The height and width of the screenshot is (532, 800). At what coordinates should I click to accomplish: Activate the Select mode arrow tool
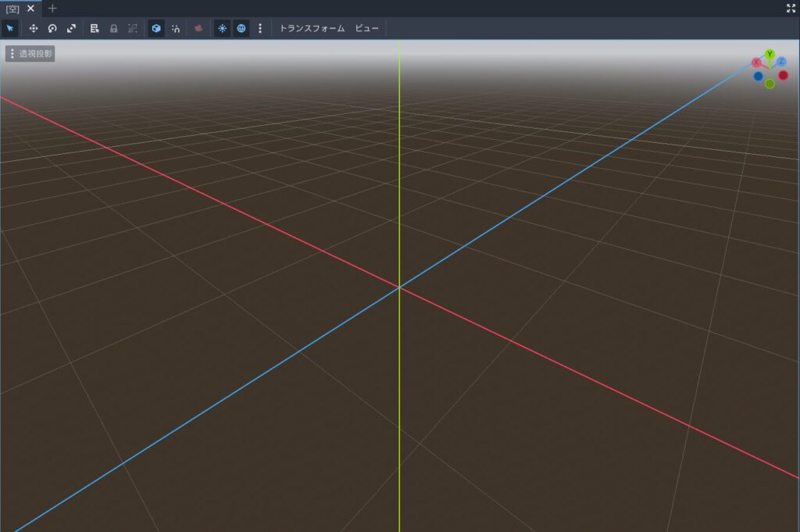point(9,29)
